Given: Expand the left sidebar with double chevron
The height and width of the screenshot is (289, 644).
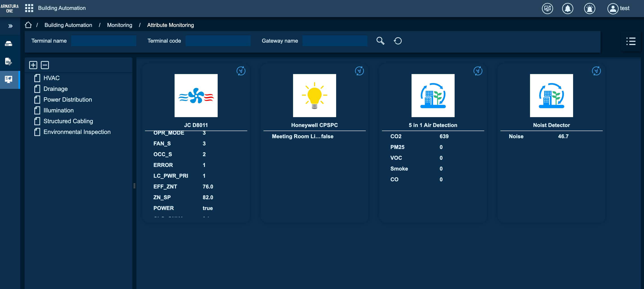Looking at the screenshot, I should click(x=10, y=26).
